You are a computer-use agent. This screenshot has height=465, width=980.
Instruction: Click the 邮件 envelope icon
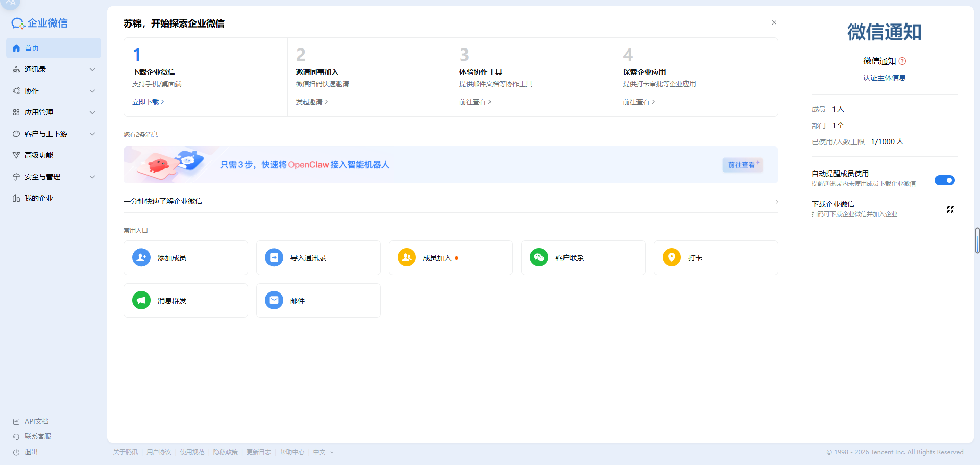[x=274, y=301]
